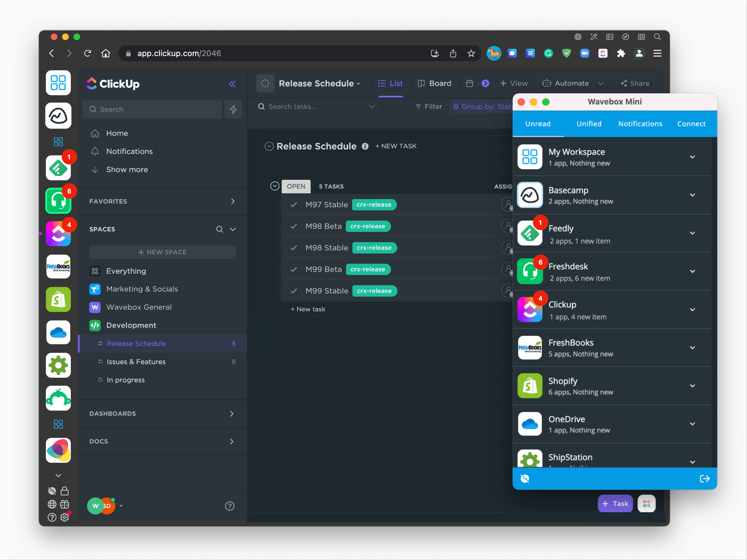Toggle completion check for M97 Stable task

click(294, 205)
